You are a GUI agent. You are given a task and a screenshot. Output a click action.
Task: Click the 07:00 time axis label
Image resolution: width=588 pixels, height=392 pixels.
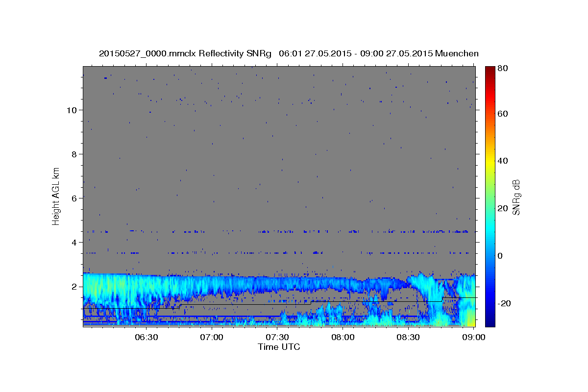pos(212,338)
